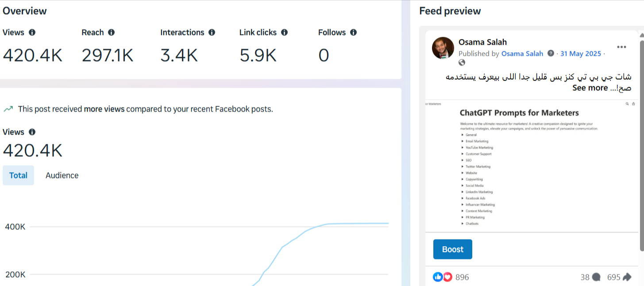Viewport: 644px width, 286px height.
Task: Open the 'Published by Osama Salah' link
Action: (x=522, y=54)
